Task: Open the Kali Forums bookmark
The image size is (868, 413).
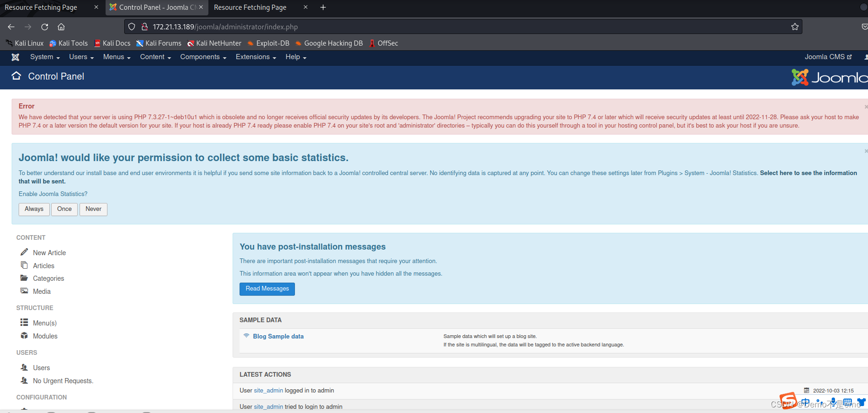Action: (x=159, y=43)
